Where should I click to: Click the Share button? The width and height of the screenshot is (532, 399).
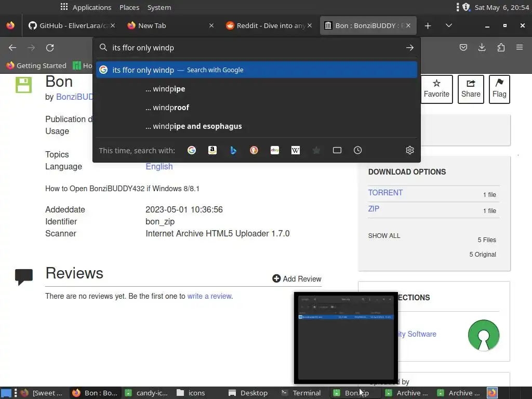pyautogui.click(x=471, y=89)
